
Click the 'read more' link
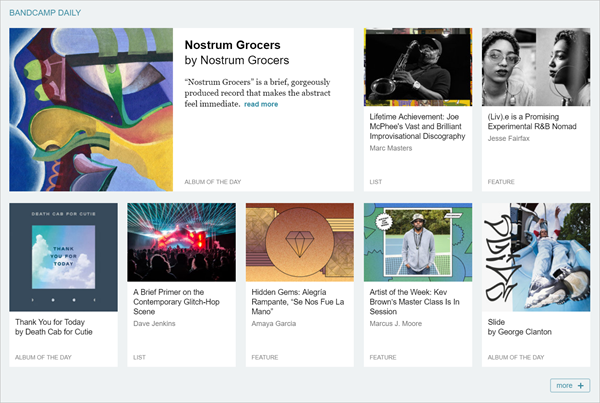click(261, 104)
